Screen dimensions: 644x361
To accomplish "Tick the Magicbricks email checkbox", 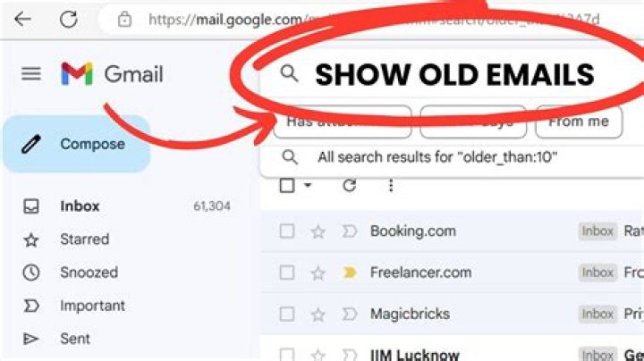I will [287, 315].
